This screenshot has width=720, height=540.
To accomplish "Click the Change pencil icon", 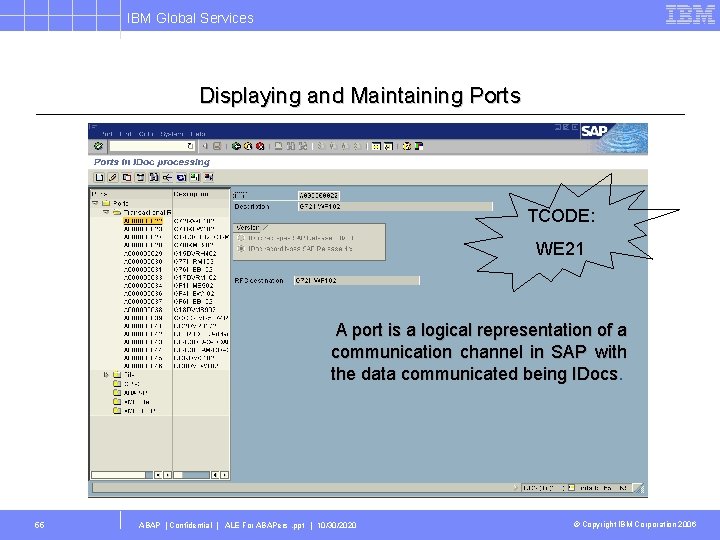I will 112,177.
